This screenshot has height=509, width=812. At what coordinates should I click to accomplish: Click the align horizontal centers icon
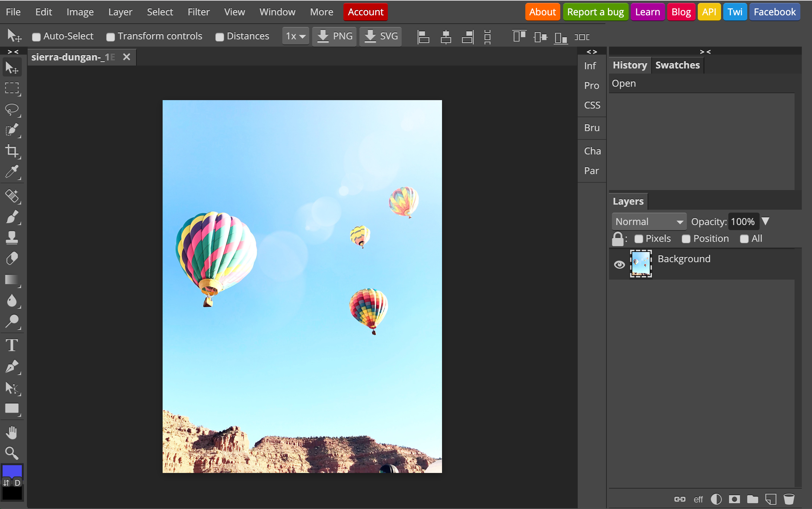click(x=446, y=37)
